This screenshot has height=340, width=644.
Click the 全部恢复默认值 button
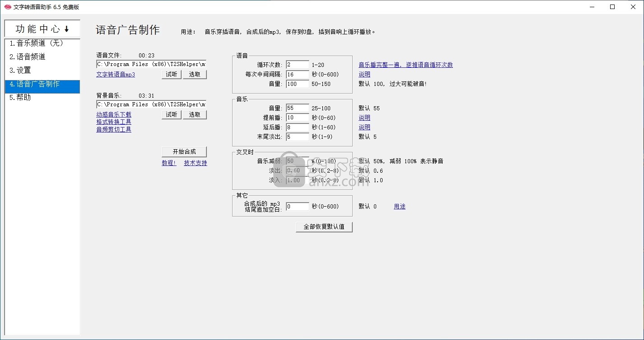(x=324, y=227)
